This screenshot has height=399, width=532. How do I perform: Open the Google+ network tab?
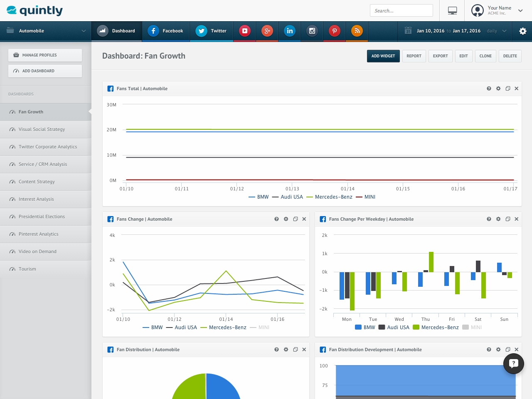[x=267, y=31]
